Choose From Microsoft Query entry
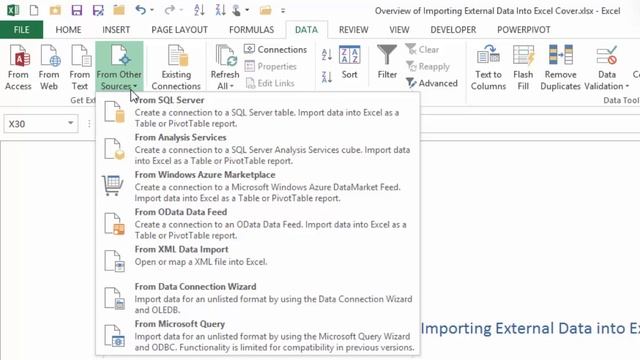 tap(258, 336)
